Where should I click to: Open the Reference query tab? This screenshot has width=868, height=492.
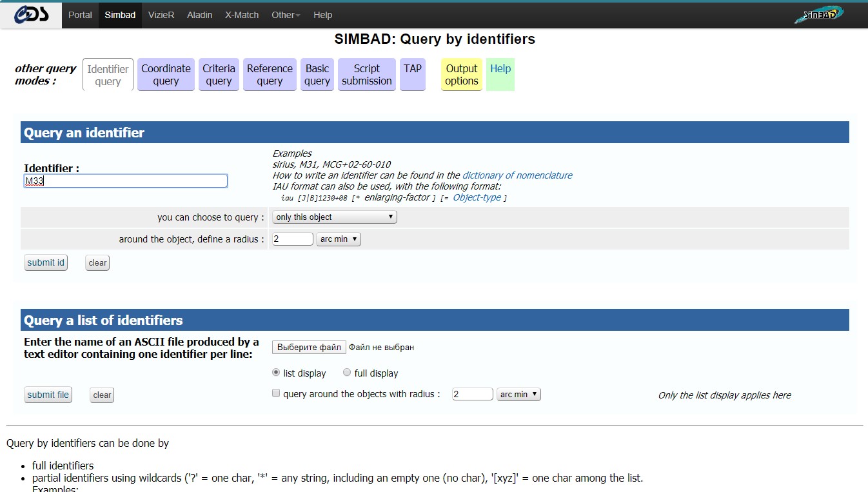pyautogui.click(x=270, y=75)
